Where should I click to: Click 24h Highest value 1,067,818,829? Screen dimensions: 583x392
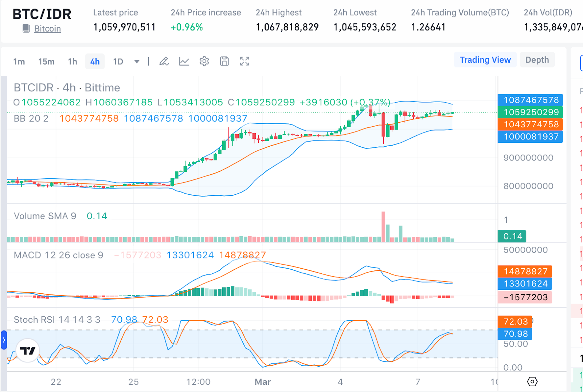(x=287, y=27)
